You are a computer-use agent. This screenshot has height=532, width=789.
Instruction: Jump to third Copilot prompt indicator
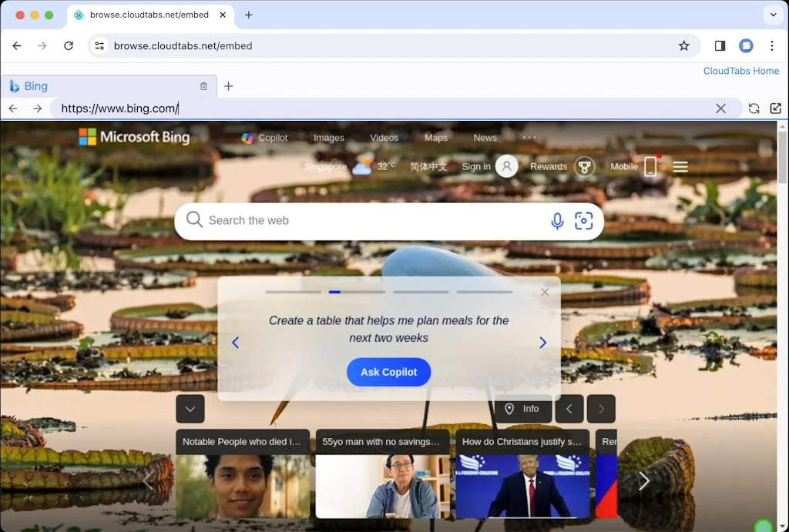(421, 292)
